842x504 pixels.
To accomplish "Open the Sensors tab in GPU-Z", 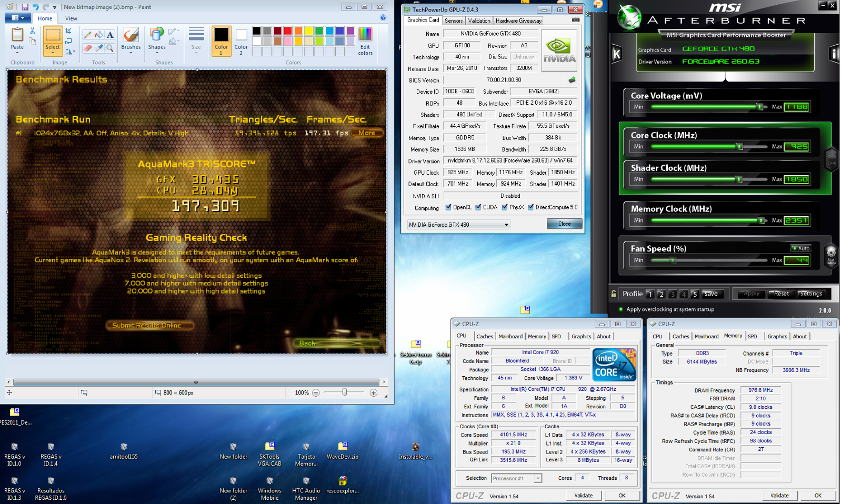I will pyautogui.click(x=454, y=21).
